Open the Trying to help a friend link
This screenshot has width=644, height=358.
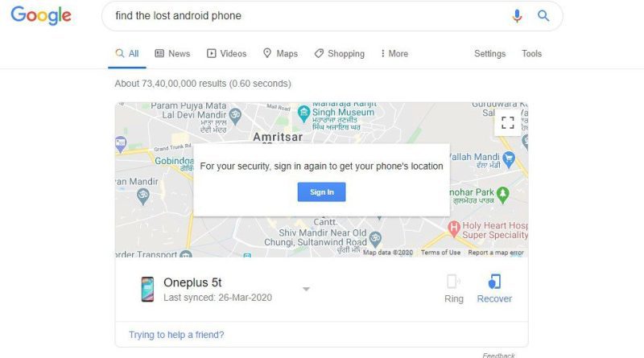click(176, 335)
